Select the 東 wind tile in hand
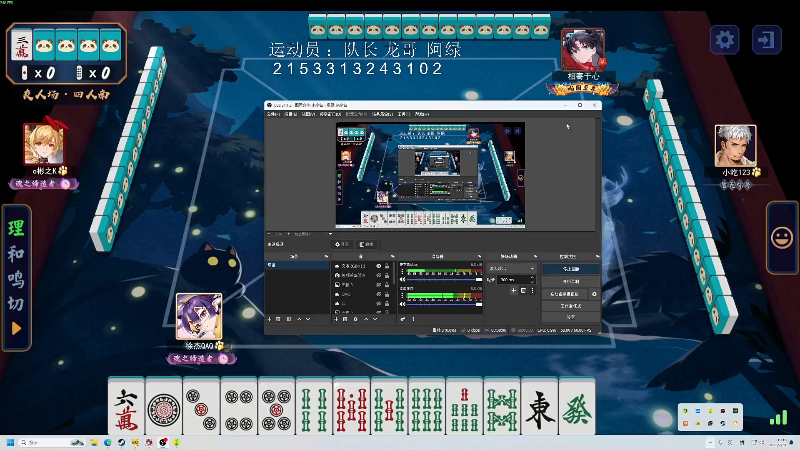Viewport: 800px width, 450px height. [539, 407]
